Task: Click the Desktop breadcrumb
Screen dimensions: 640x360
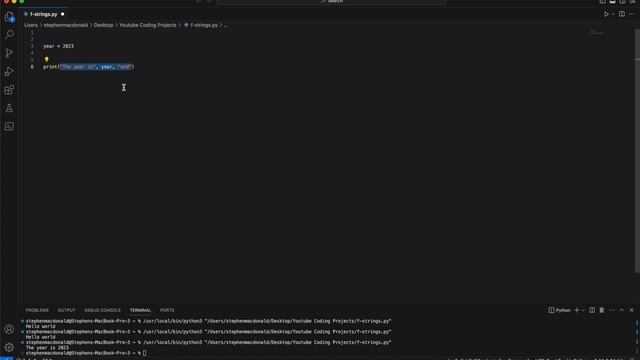Action: (104, 25)
